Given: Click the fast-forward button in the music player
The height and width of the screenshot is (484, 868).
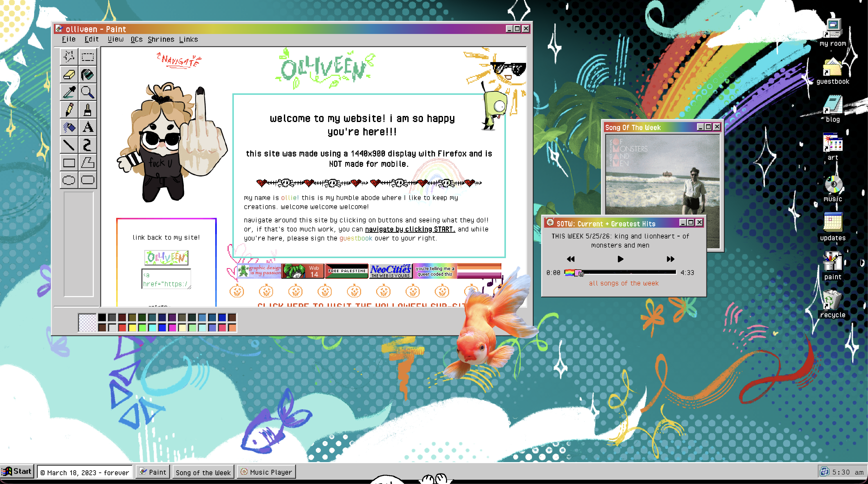Looking at the screenshot, I should 670,259.
